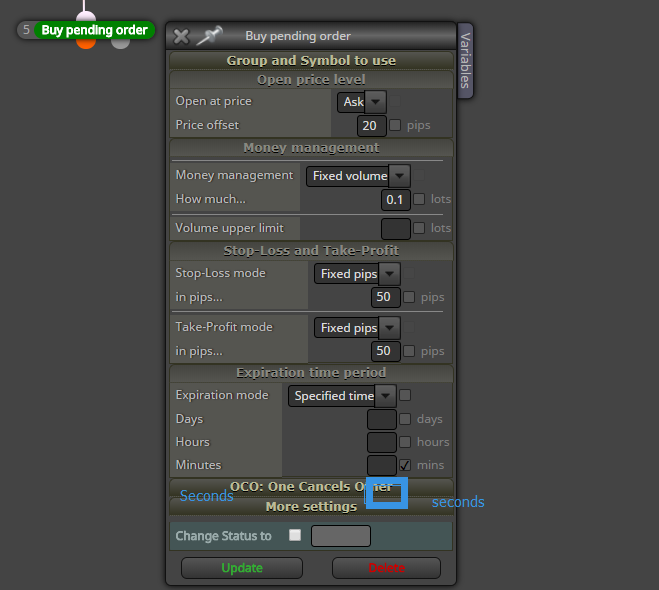Collapse the Open price level section
This screenshot has width=659, height=590.
click(x=311, y=79)
